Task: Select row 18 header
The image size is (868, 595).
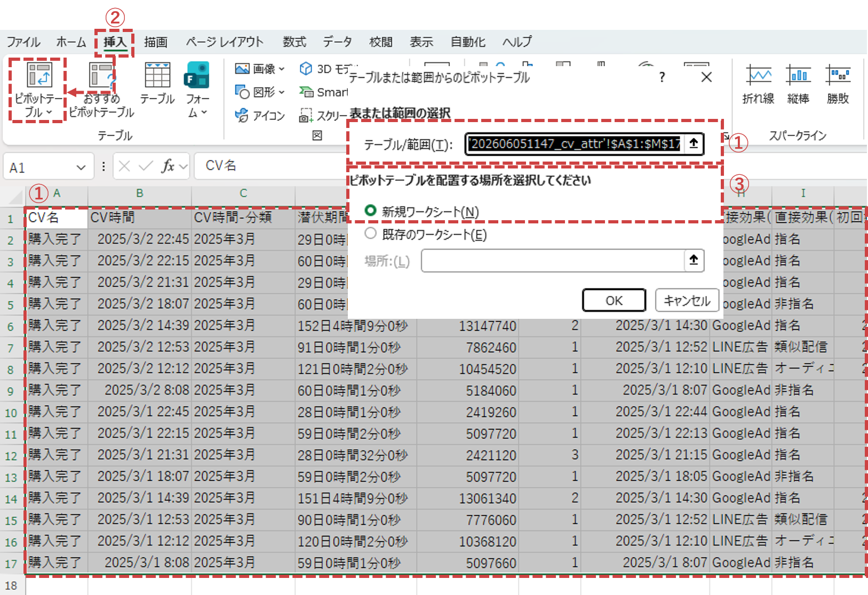Action: point(11,585)
